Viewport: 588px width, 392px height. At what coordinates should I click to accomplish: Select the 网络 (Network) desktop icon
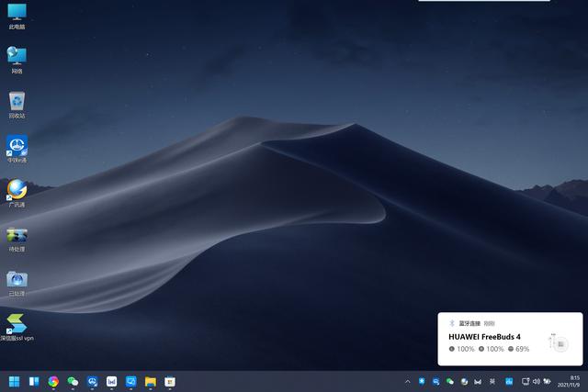pos(17,60)
